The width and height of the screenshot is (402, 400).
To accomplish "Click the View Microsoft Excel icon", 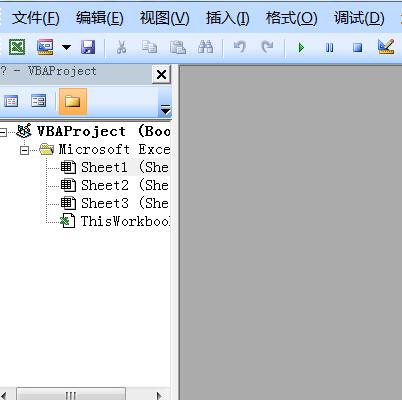I will [17, 47].
